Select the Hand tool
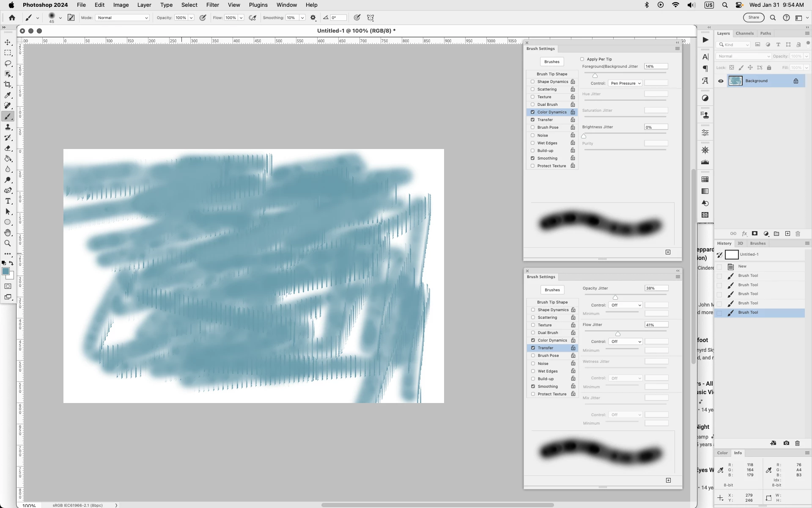 point(8,233)
